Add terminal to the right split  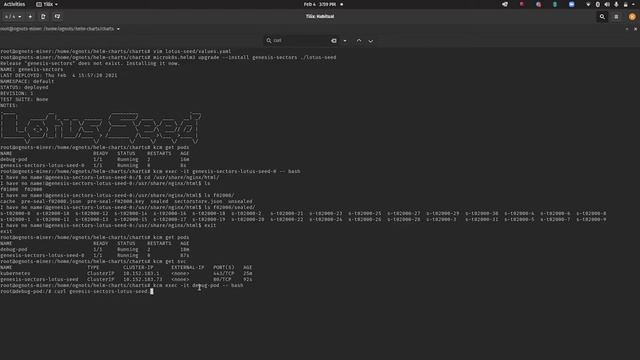pyautogui.click(x=43, y=17)
